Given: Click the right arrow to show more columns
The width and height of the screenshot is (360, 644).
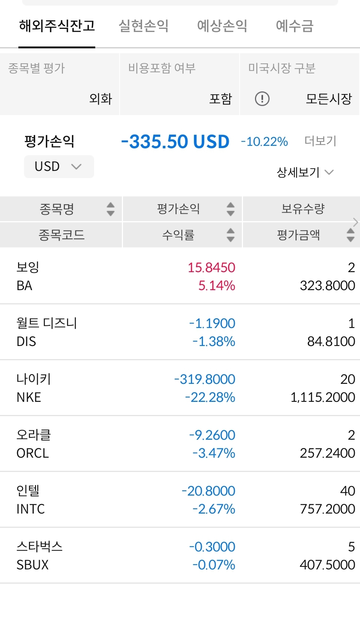Looking at the screenshot, I should pos(355,222).
